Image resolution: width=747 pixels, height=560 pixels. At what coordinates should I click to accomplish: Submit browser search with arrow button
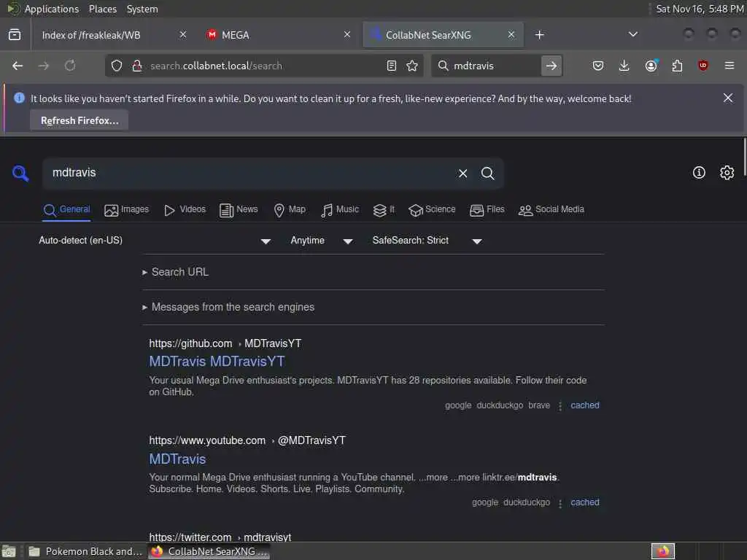(551, 66)
